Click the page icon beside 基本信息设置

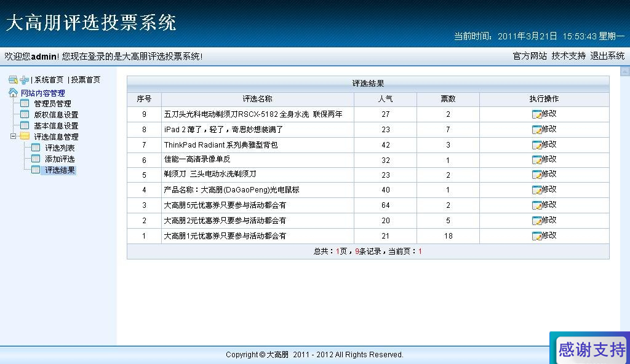[25, 125]
